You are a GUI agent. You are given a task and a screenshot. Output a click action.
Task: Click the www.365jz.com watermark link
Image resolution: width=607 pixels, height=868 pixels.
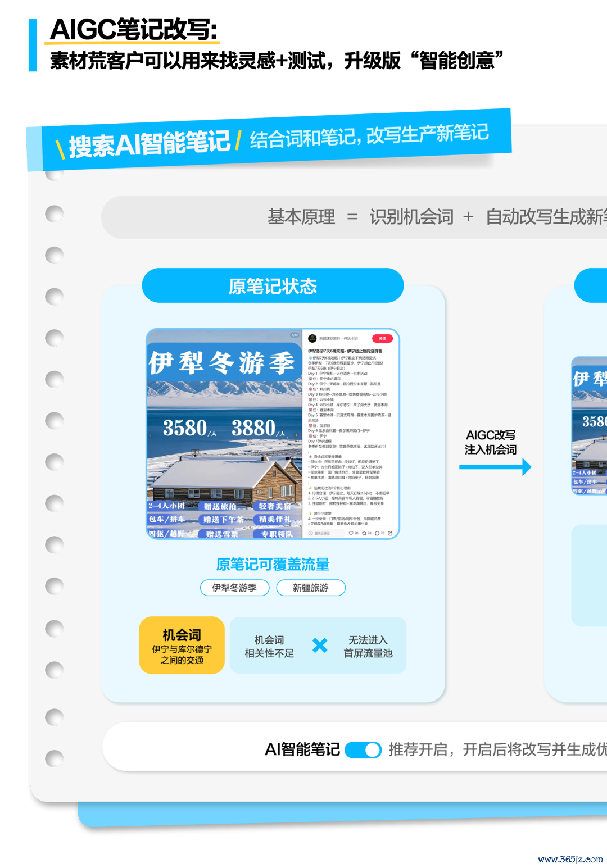570,859
